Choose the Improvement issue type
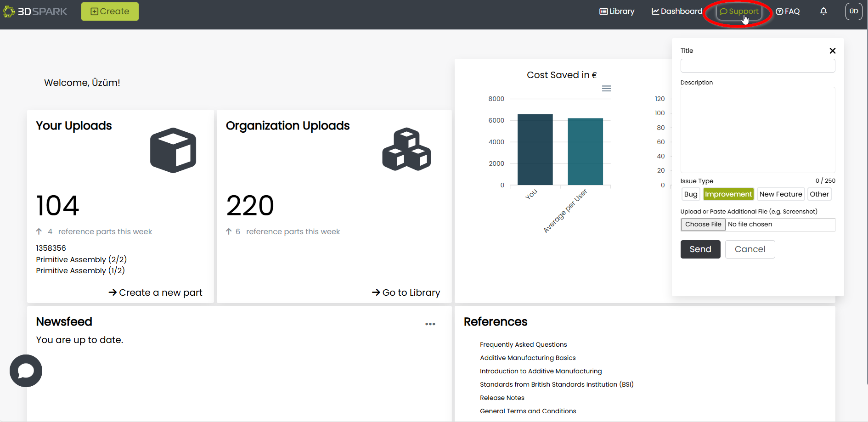Image resolution: width=868 pixels, height=422 pixels. (728, 194)
